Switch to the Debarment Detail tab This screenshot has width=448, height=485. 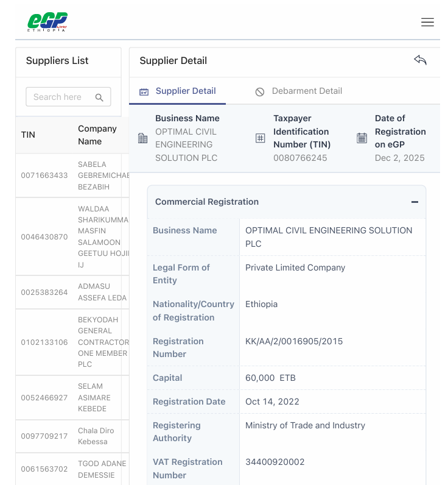pyautogui.click(x=298, y=91)
